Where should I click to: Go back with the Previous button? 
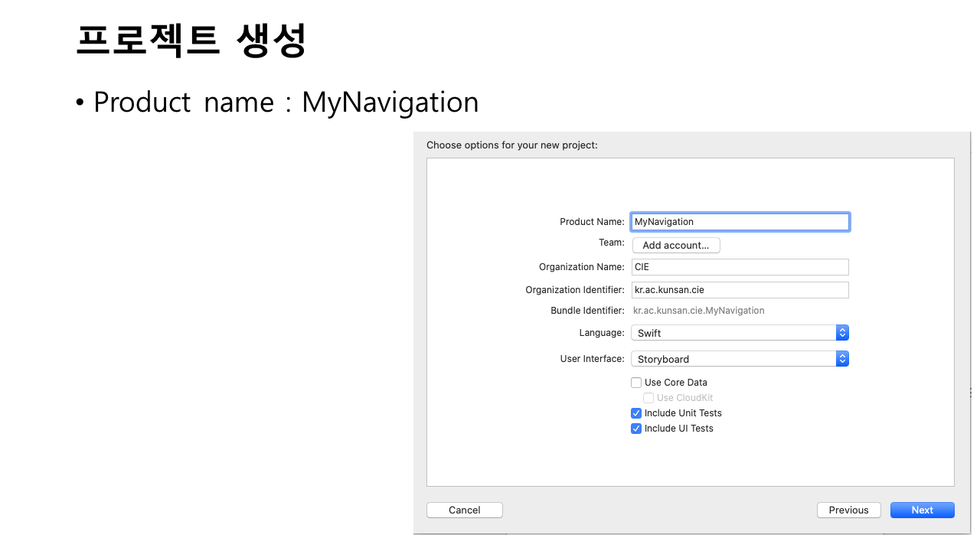[848, 510]
